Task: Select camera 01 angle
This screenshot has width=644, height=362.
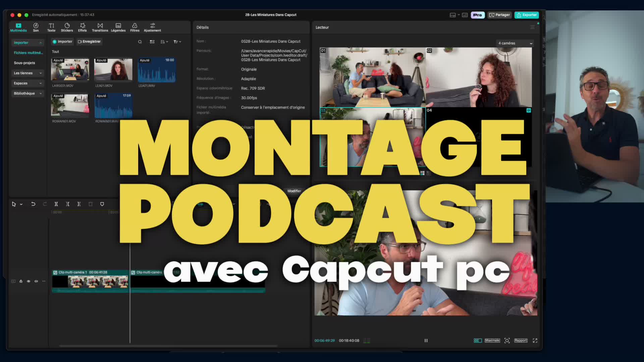Action: point(372,77)
